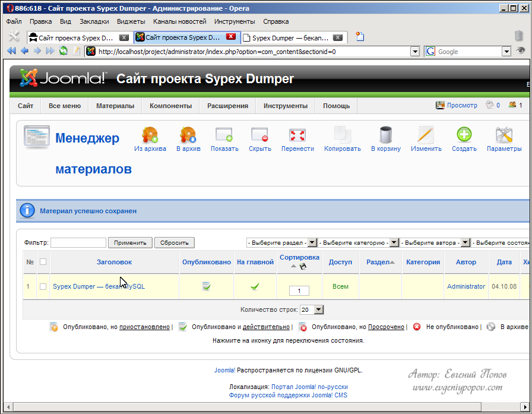Viewport: 532px width, 414px height.
Task: Reset the filter with the 'Сбросить' button
Action: click(x=175, y=242)
